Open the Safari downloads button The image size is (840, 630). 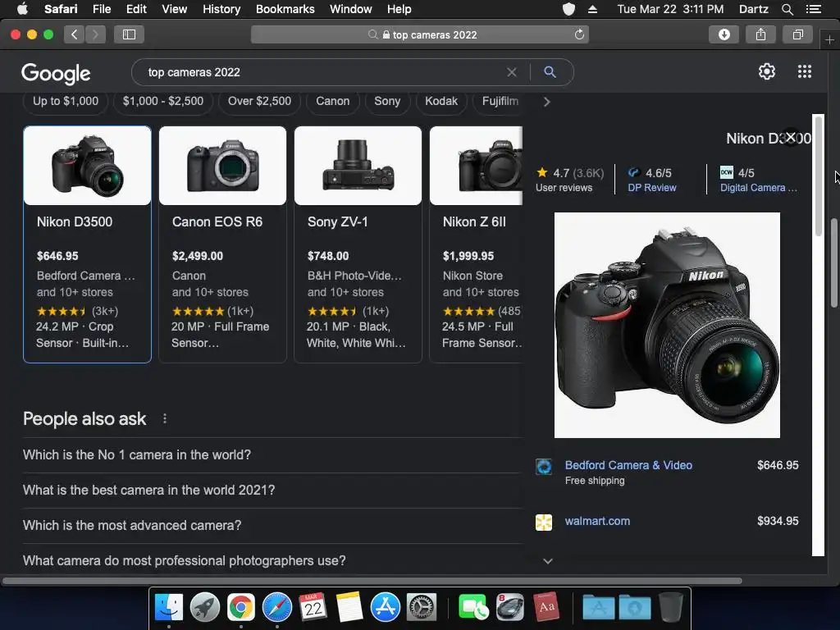pos(724,34)
